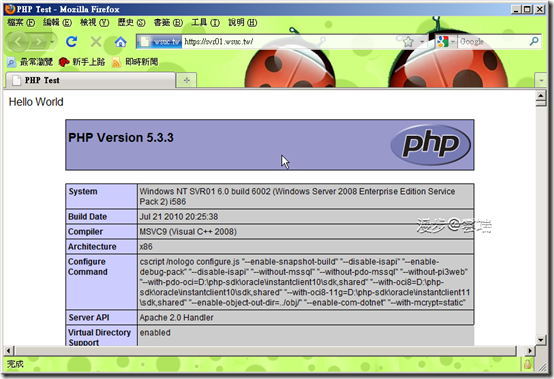Click the PHP logo image
Screen dimensions: 554x379
tap(430, 144)
